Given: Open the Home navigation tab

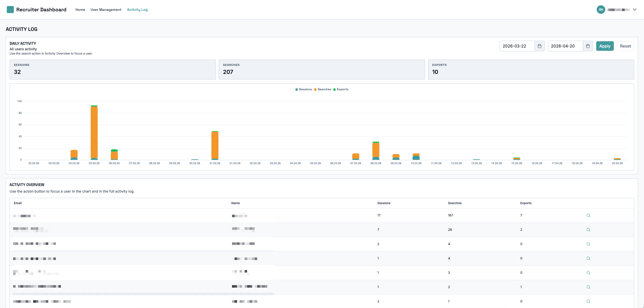Looking at the screenshot, I should point(80,10).
